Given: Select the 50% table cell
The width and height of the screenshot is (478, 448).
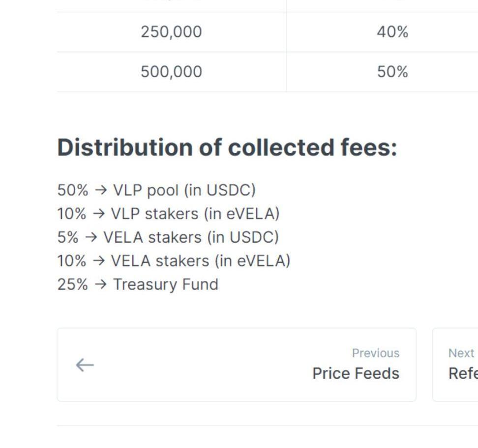Looking at the screenshot, I should [392, 72].
